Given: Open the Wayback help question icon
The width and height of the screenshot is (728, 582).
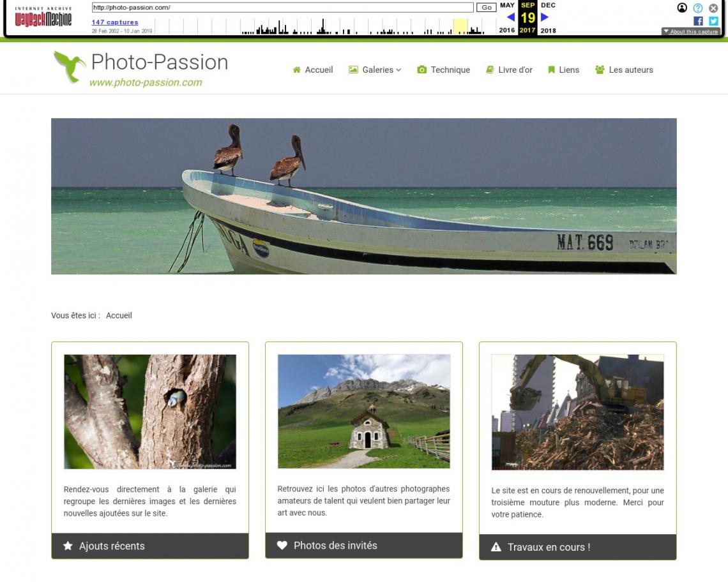Looking at the screenshot, I should pos(698,8).
